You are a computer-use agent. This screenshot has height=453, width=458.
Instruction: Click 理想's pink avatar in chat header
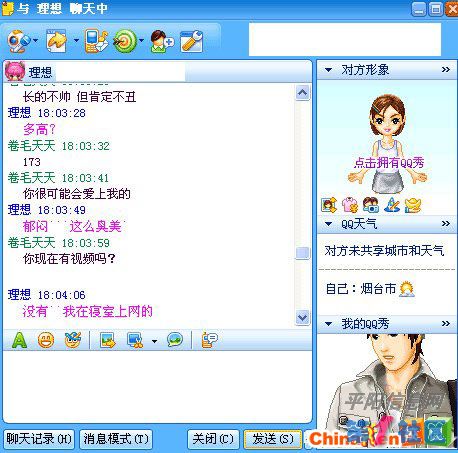[14, 71]
